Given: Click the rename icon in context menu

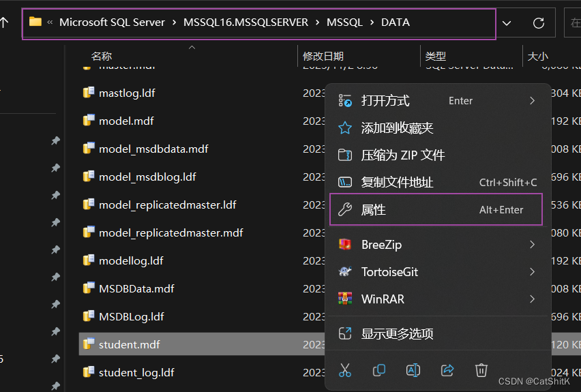Looking at the screenshot, I should [413, 370].
